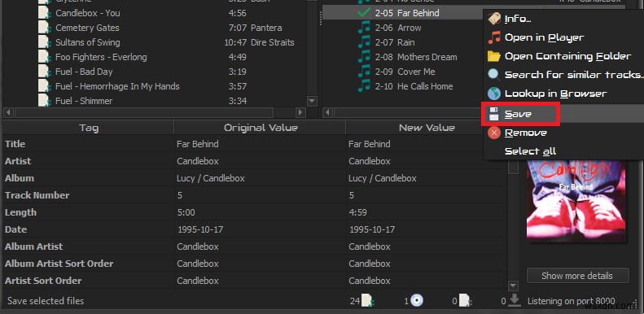
Task: Choose Search for similar tracks
Action: pyautogui.click(x=563, y=75)
